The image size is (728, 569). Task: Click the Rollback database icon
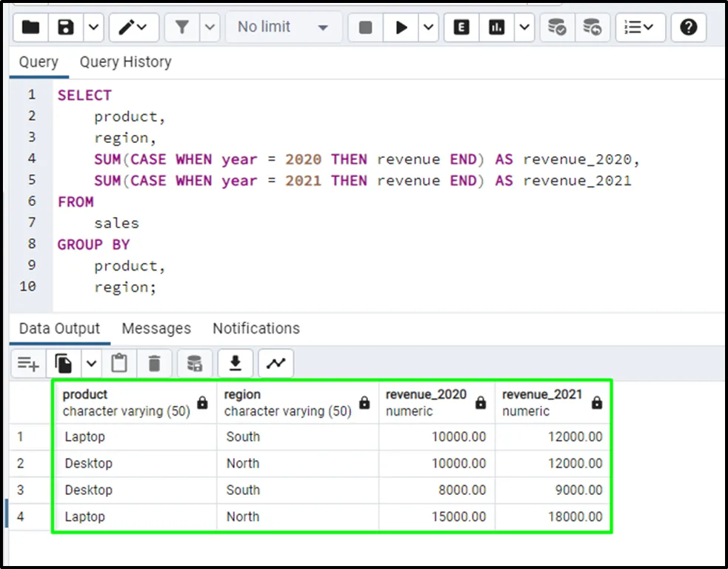coord(592,27)
